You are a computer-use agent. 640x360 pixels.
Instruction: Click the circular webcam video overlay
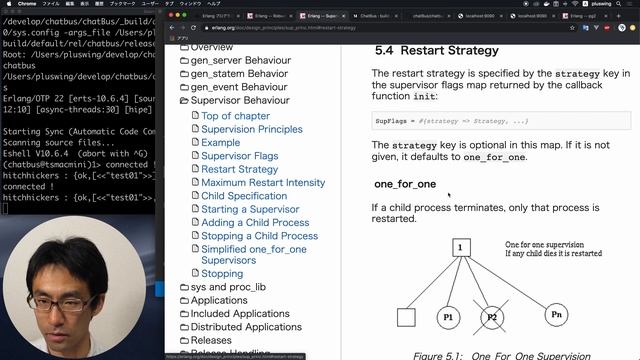click(75, 287)
